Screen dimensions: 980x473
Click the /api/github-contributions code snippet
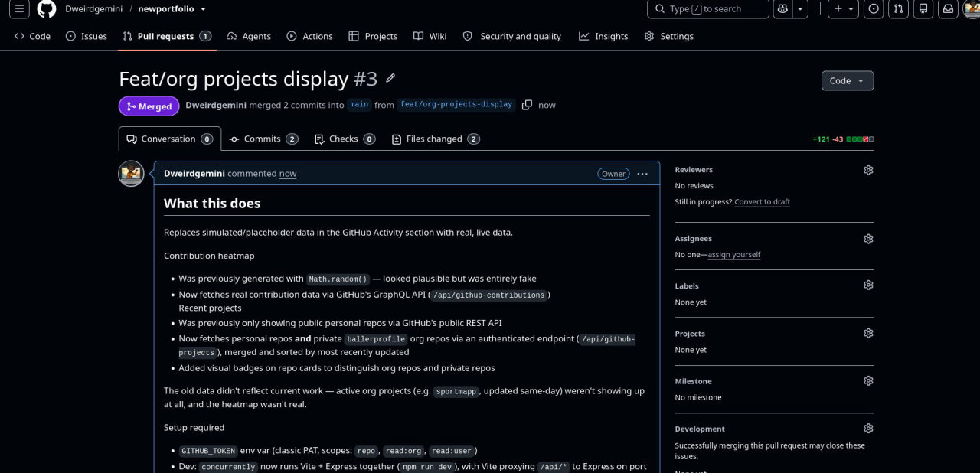tap(488, 295)
